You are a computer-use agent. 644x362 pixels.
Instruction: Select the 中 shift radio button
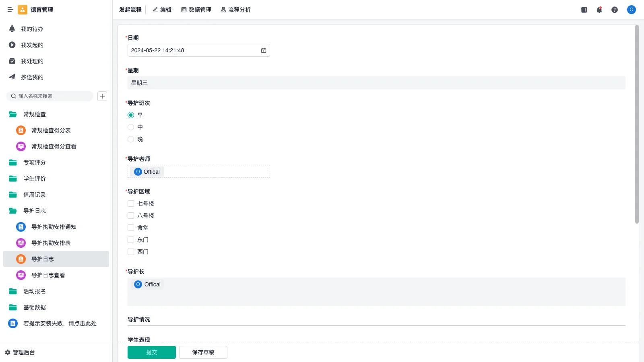(x=131, y=127)
